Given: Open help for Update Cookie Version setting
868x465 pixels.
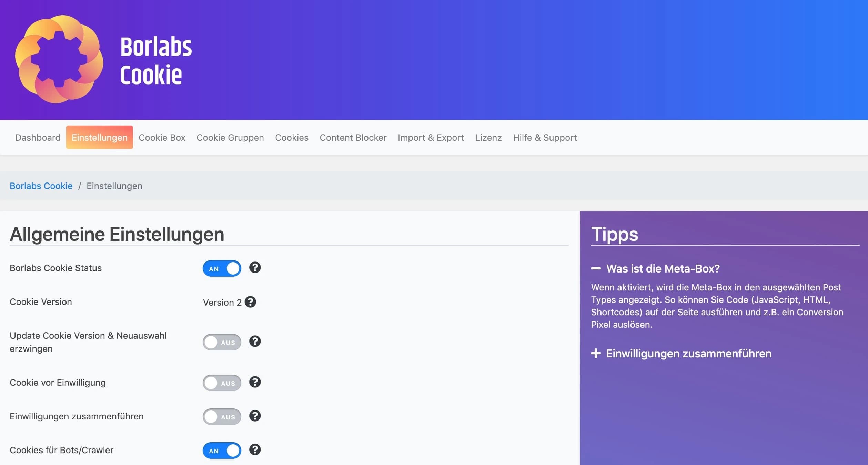Looking at the screenshot, I should coord(255,342).
